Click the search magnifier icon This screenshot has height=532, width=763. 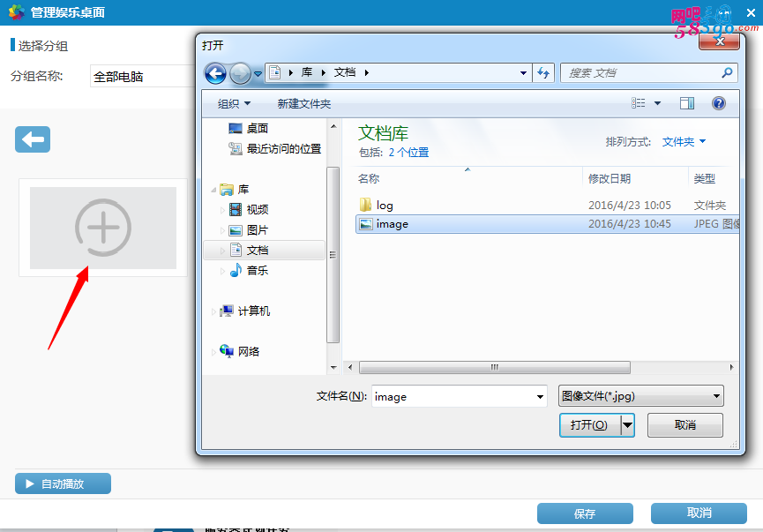(x=727, y=73)
